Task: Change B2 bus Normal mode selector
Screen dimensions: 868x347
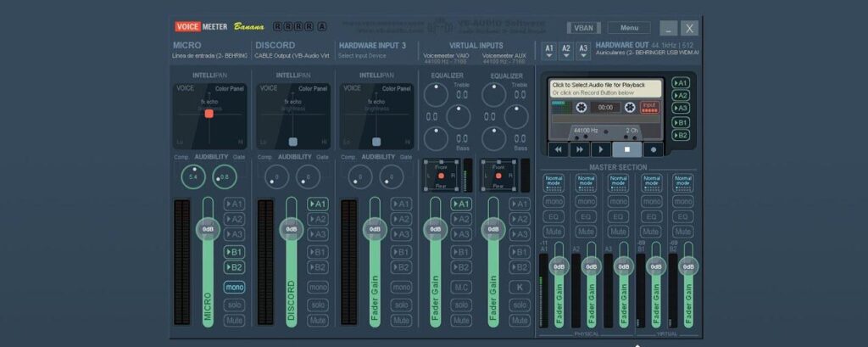Action: pyautogui.click(x=683, y=183)
